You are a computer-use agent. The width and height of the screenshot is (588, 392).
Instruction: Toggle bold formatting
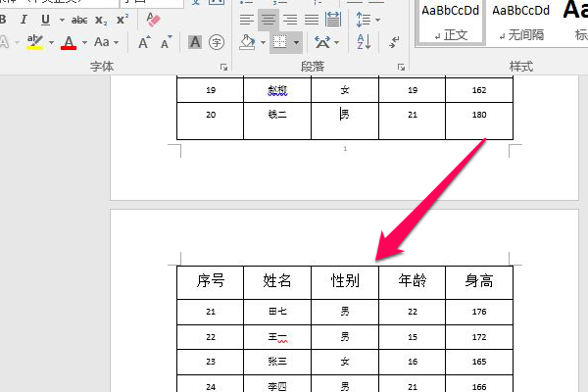click(x=3, y=20)
